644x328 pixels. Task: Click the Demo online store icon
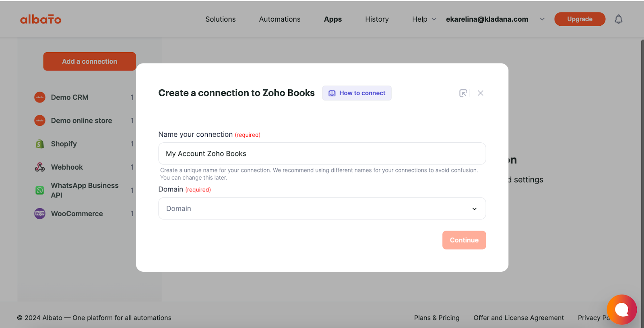pyautogui.click(x=40, y=121)
